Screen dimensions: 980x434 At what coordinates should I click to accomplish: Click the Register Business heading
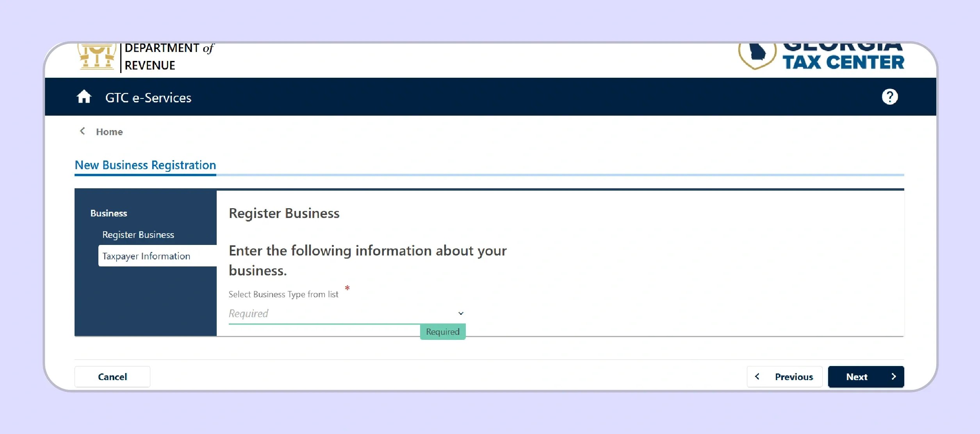(284, 213)
